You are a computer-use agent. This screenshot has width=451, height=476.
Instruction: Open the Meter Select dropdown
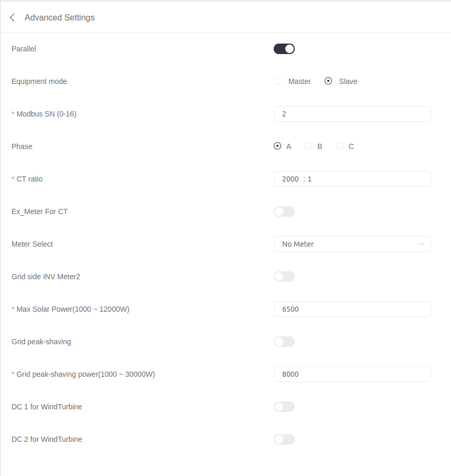(x=352, y=244)
